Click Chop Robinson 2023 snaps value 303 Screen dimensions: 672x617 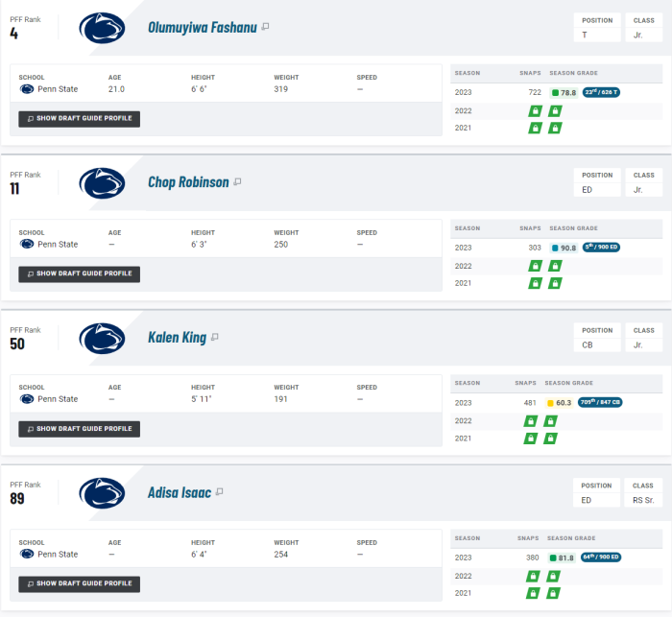(x=535, y=248)
